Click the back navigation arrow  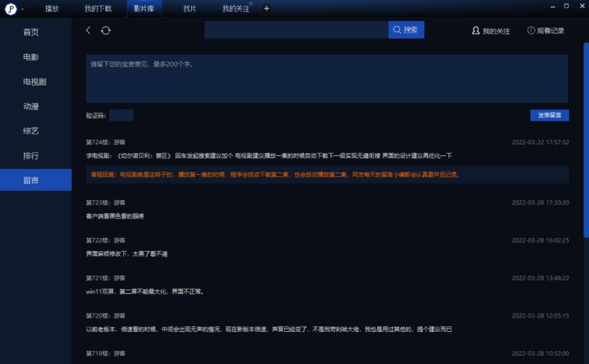click(x=88, y=31)
